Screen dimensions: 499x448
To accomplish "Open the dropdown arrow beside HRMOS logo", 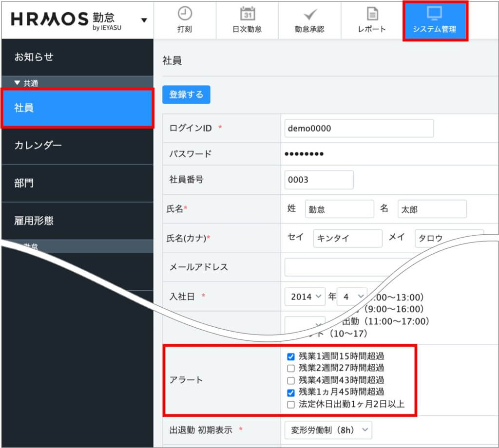I will coord(143,20).
